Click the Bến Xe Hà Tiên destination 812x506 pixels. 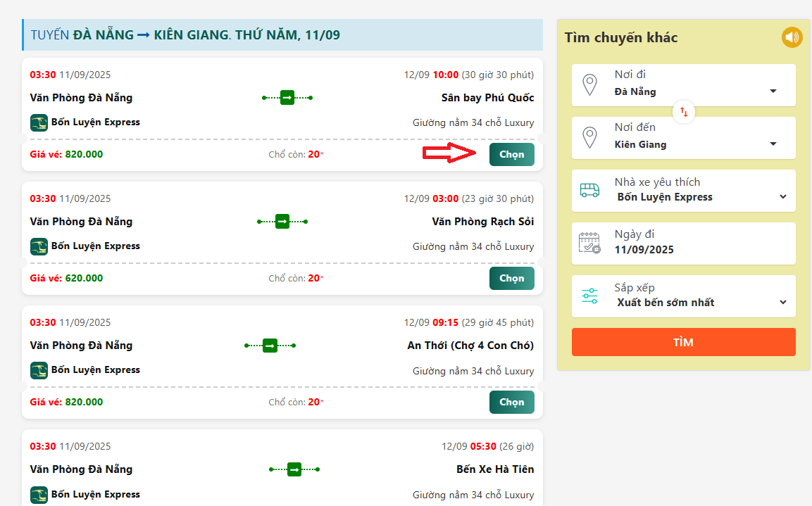[x=494, y=469]
